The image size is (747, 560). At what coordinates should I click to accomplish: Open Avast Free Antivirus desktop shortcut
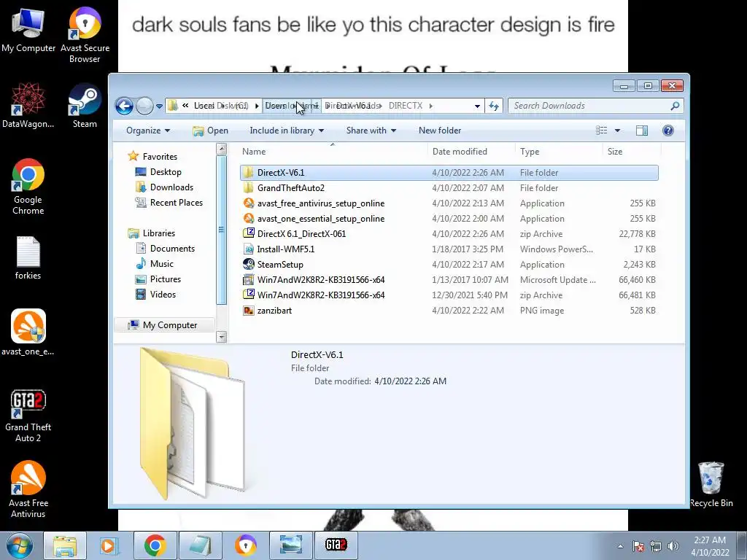point(28,489)
